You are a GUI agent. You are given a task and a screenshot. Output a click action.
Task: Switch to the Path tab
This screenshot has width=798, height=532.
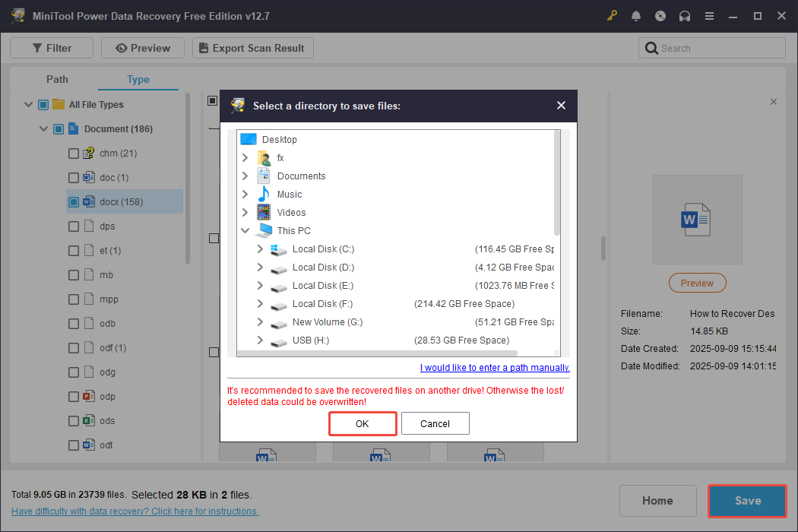(57, 79)
